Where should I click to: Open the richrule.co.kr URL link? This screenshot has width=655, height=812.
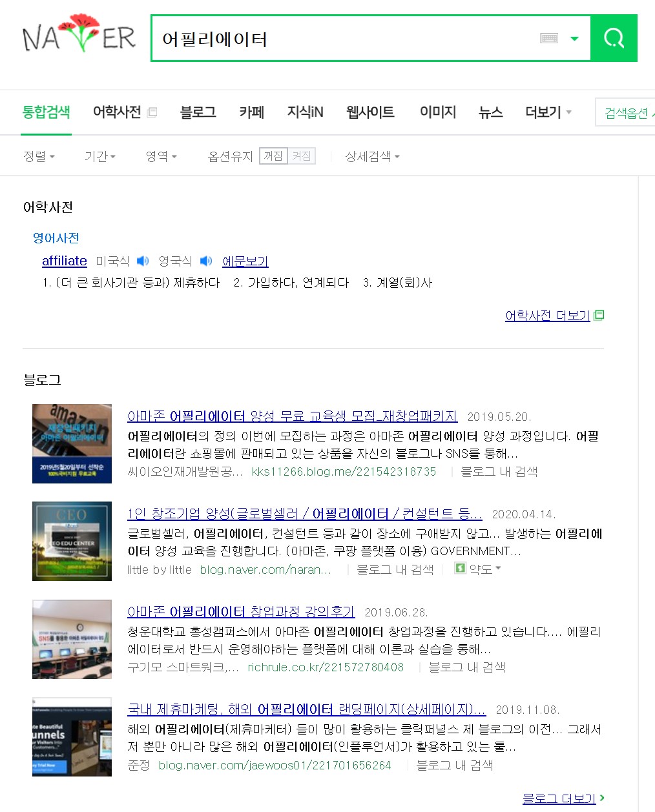tap(326, 667)
